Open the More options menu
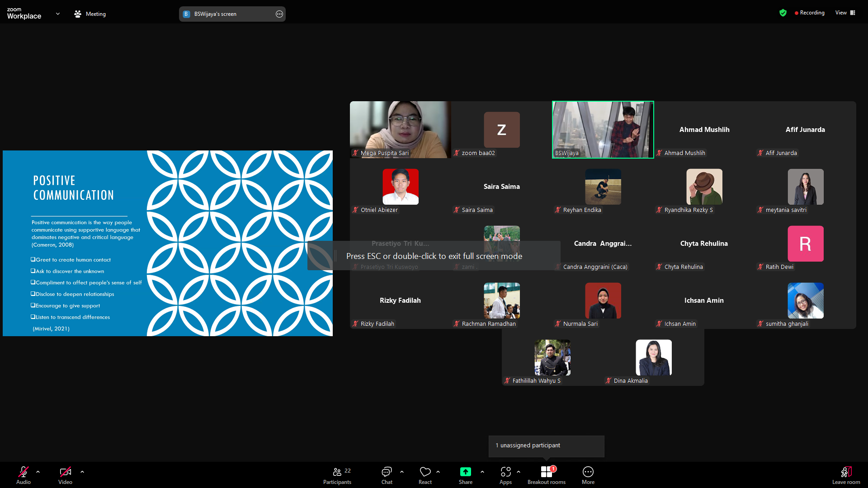 [x=588, y=475]
